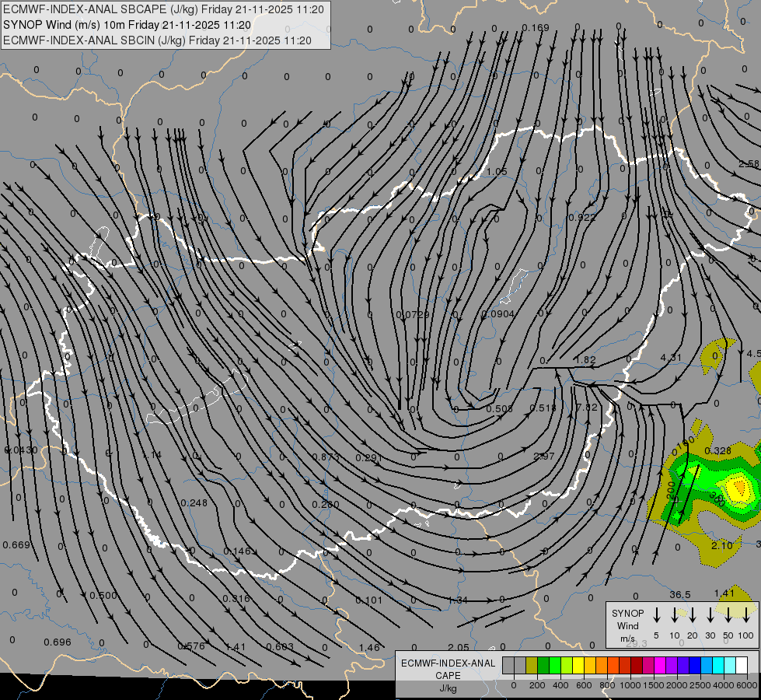
Task: Click the SYNOP Wind 10m header line
Action: pos(127,25)
